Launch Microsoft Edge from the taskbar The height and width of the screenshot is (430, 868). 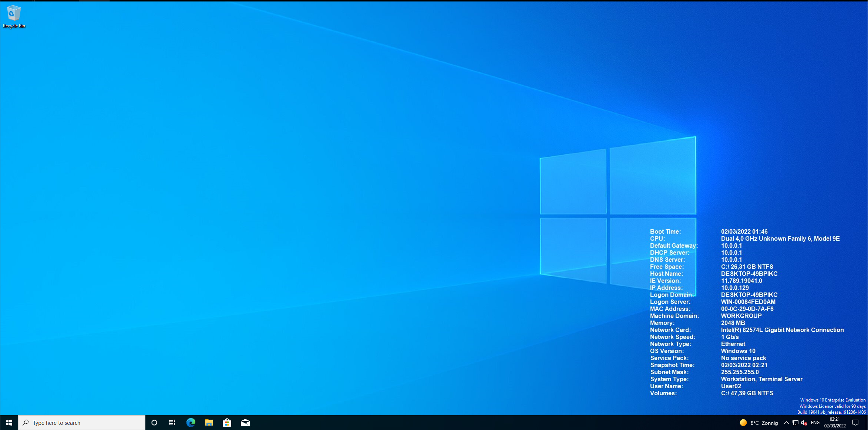pos(191,423)
